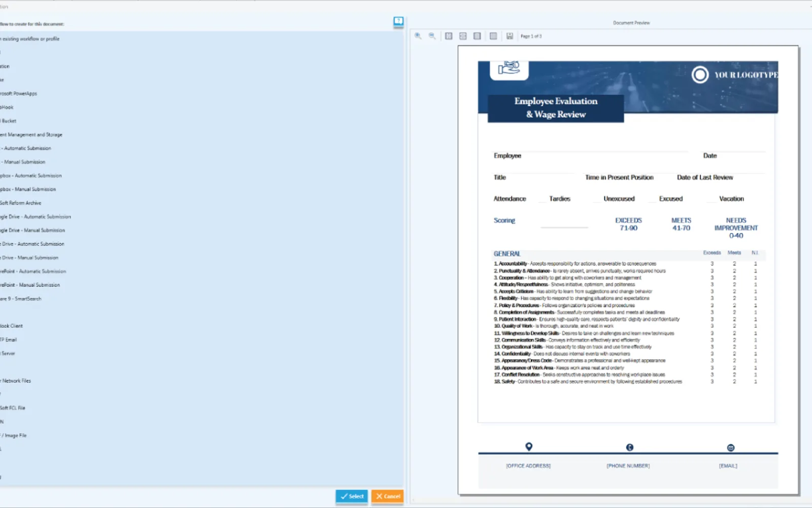
Task: Click 'Page 1 of 3' indicator
Action: coord(531,37)
